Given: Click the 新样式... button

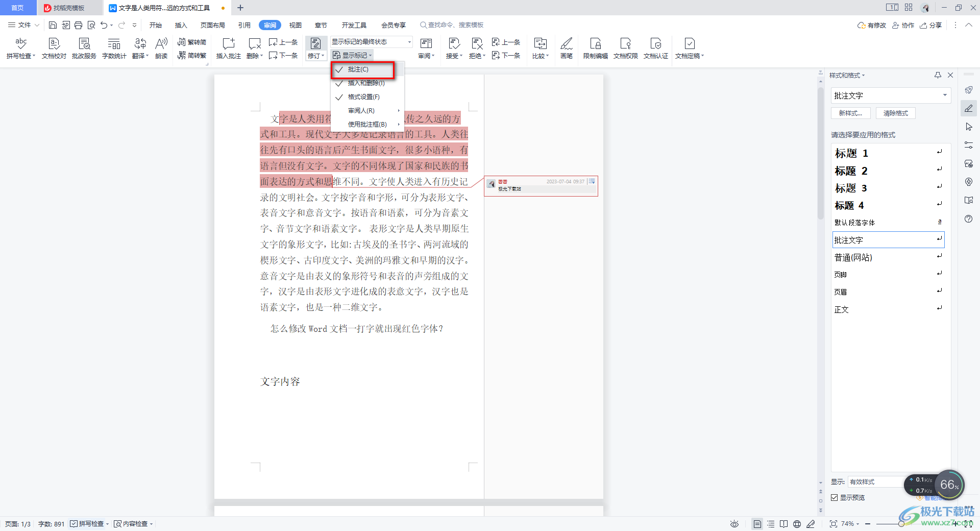Looking at the screenshot, I should point(851,113).
